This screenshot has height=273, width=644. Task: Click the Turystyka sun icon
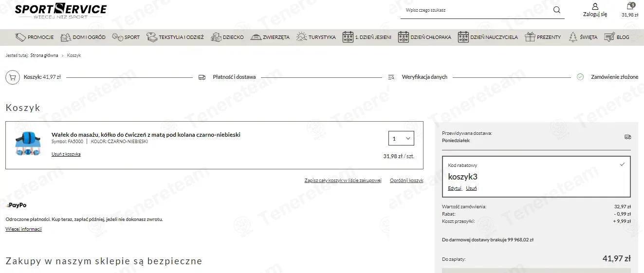(301, 37)
